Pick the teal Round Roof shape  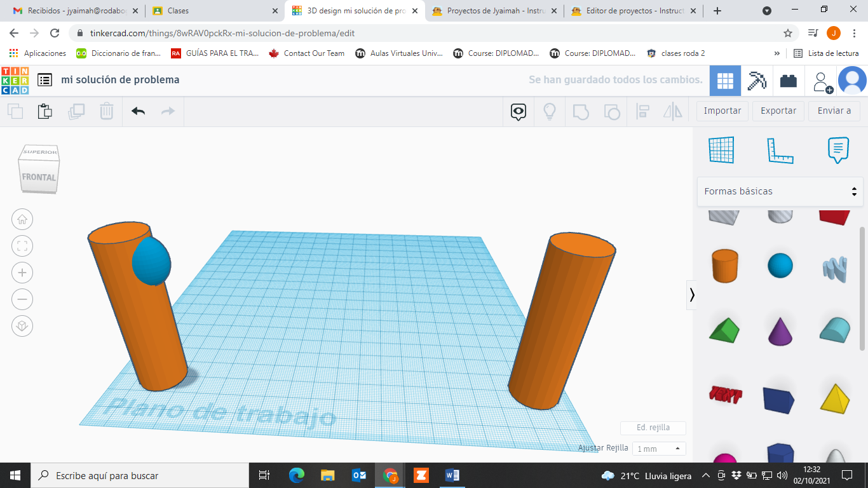coord(835,330)
